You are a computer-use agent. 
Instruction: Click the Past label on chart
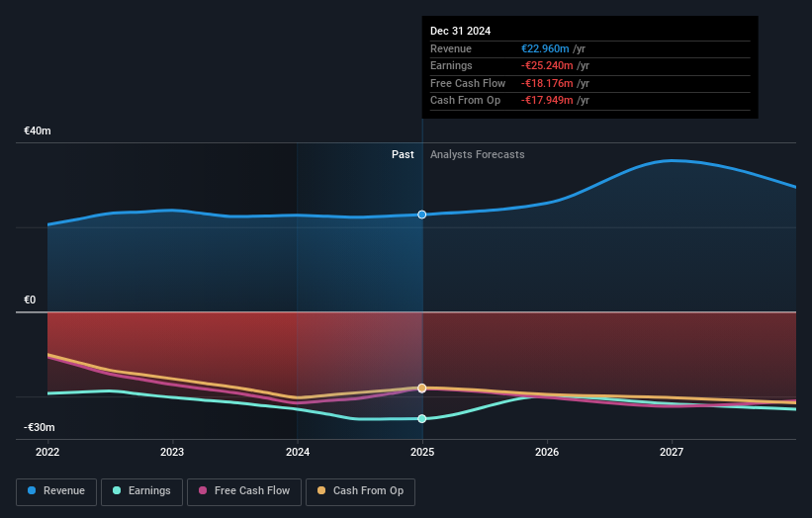(403, 155)
